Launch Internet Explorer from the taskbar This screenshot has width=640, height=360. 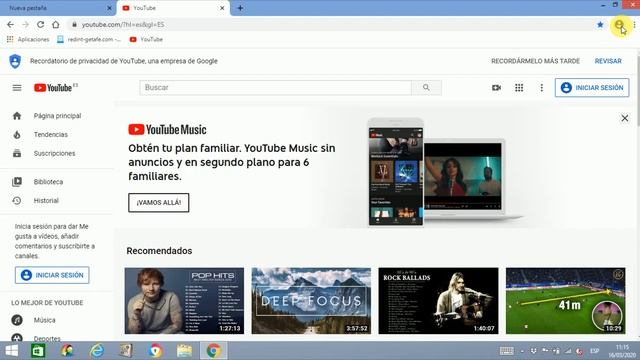97,351
